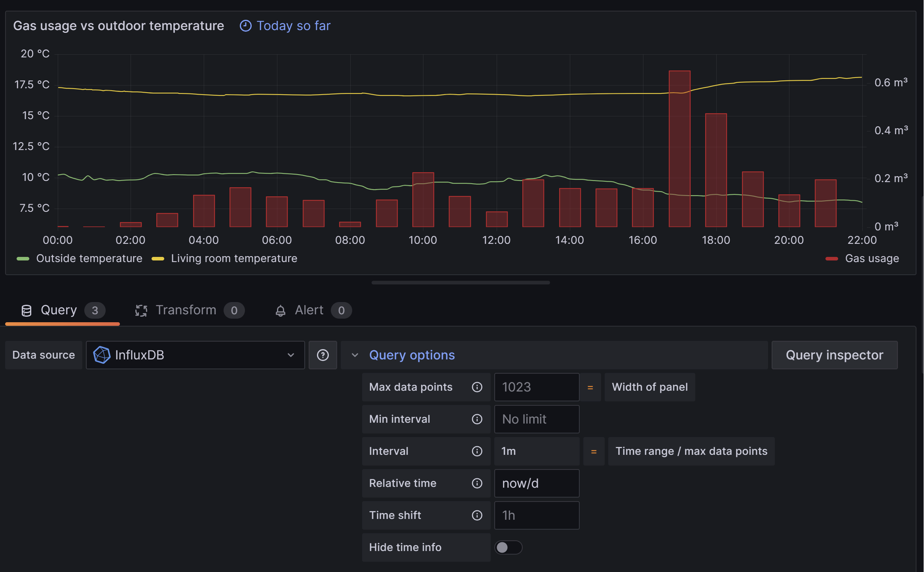Click the Today so far time label
924x572 pixels.
click(x=294, y=26)
